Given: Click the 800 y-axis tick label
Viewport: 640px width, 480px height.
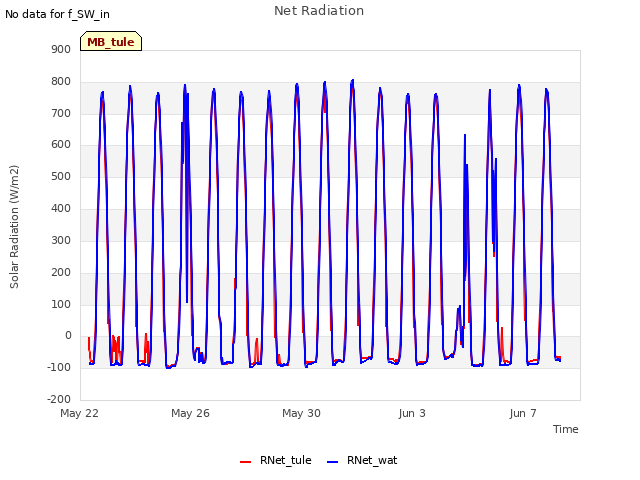Looking at the screenshot, I should click(61, 81).
